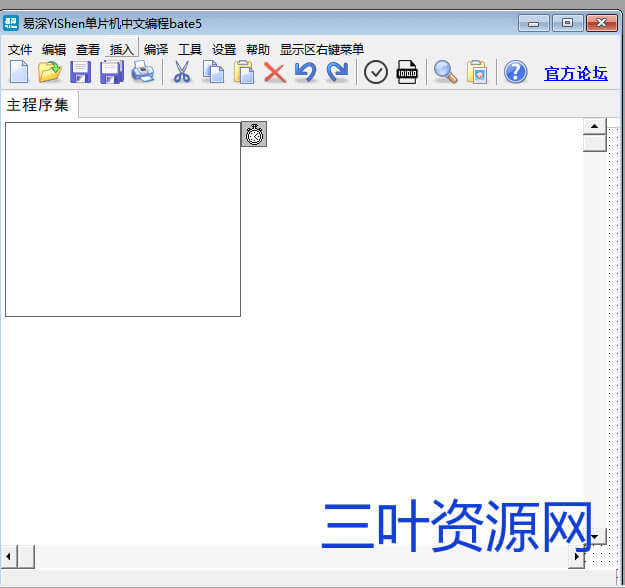Click the binary code file compile icon

(407, 72)
